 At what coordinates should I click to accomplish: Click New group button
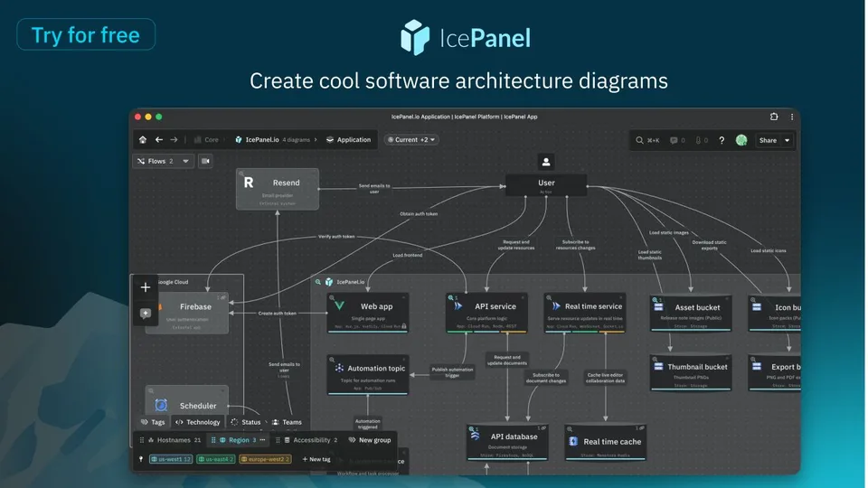[369, 440]
